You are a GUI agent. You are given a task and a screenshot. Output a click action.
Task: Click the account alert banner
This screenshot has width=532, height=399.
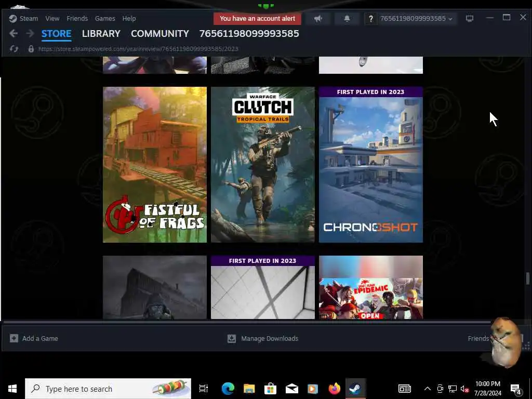click(257, 18)
